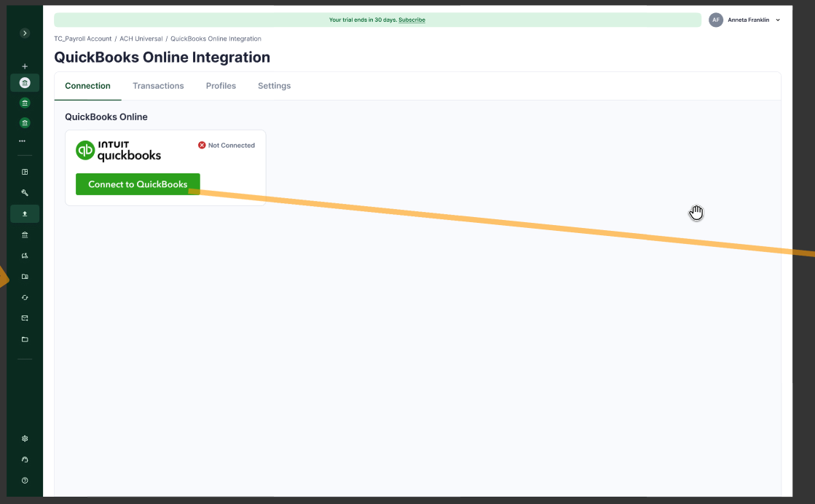The height and width of the screenshot is (504, 815).
Task: Open the Anneta Franklin account dropdown arrow
Action: (x=778, y=20)
